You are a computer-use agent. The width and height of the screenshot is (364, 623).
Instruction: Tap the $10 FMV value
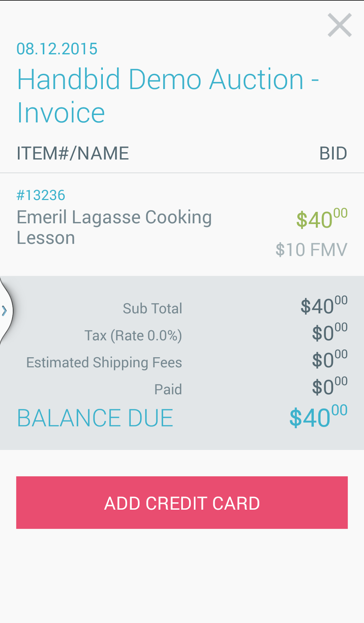311,249
